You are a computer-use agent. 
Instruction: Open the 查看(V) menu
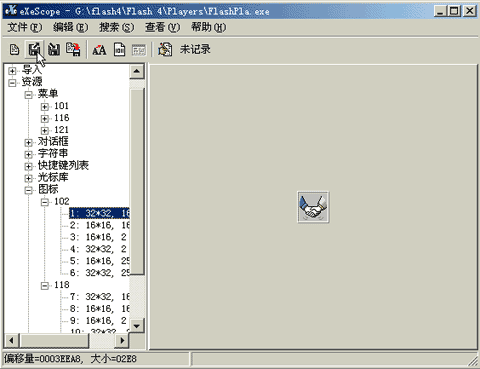(162, 27)
